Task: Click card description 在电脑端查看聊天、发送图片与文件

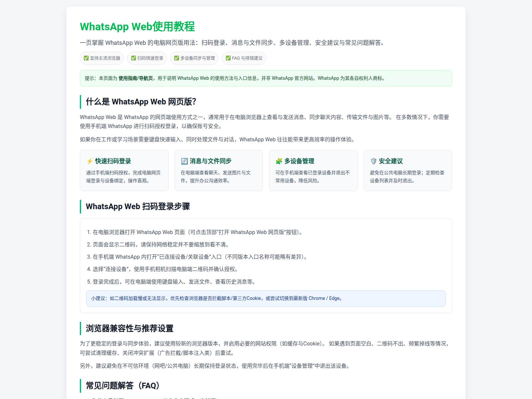Action: click(216, 177)
